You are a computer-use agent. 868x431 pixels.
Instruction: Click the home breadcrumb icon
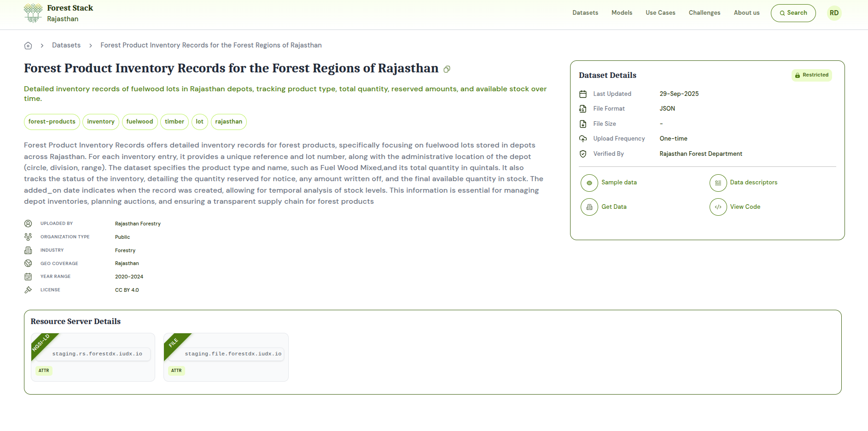(28, 46)
